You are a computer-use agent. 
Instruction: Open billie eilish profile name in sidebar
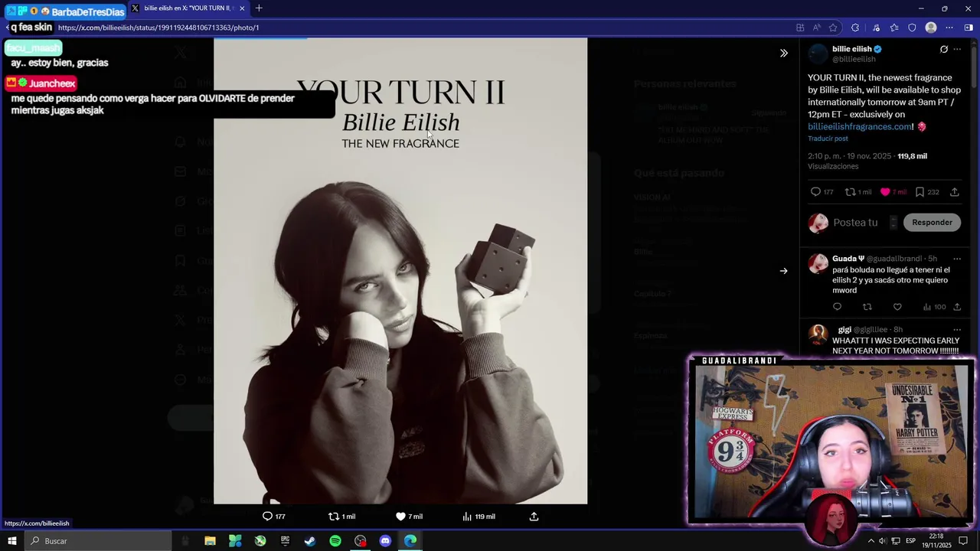click(852, 49)
